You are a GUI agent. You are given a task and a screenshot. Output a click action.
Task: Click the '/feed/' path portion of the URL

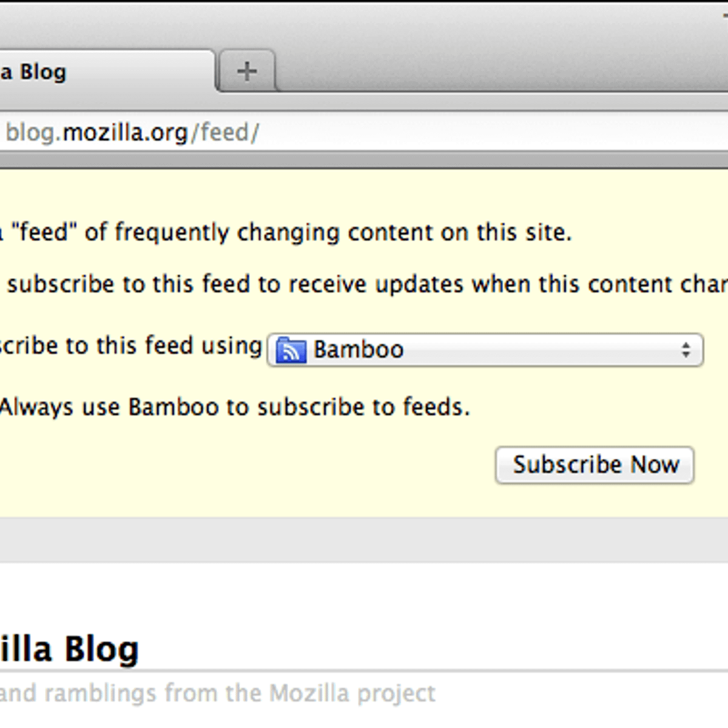[x=226, y=132]
